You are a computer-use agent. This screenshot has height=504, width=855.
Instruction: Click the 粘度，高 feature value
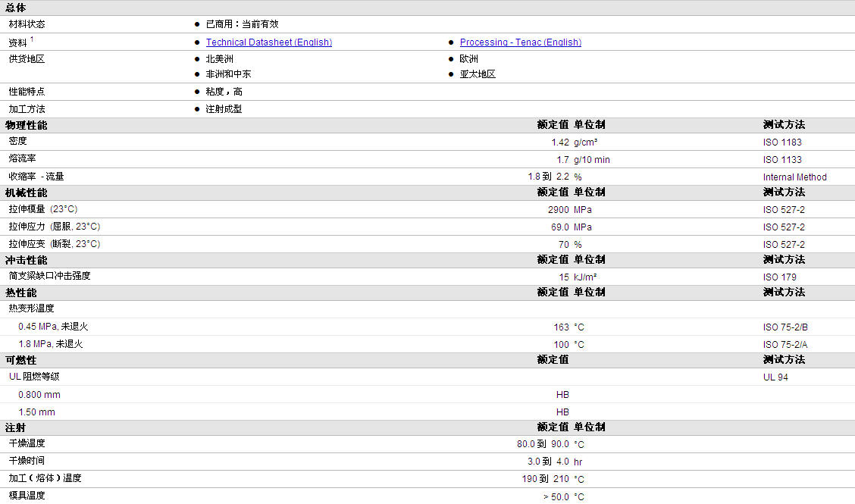point(224,92)
